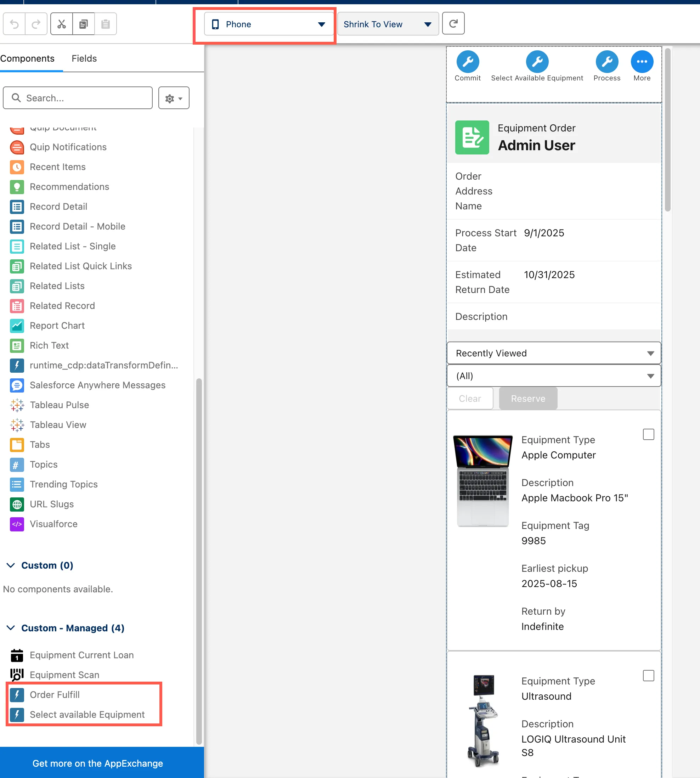Viewport: 700px width, 778px height.
Task: Open the Phone form factor dropdown
Action: click(x=269, y=24)
